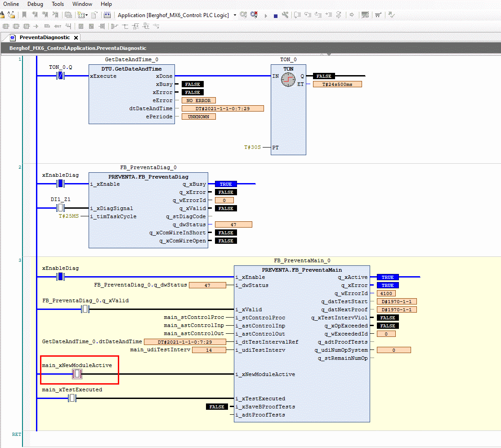Select the DTU.GetDateAndTime block header
The height and width of the screenshot is (448, 501).
(x=132, y=69)
